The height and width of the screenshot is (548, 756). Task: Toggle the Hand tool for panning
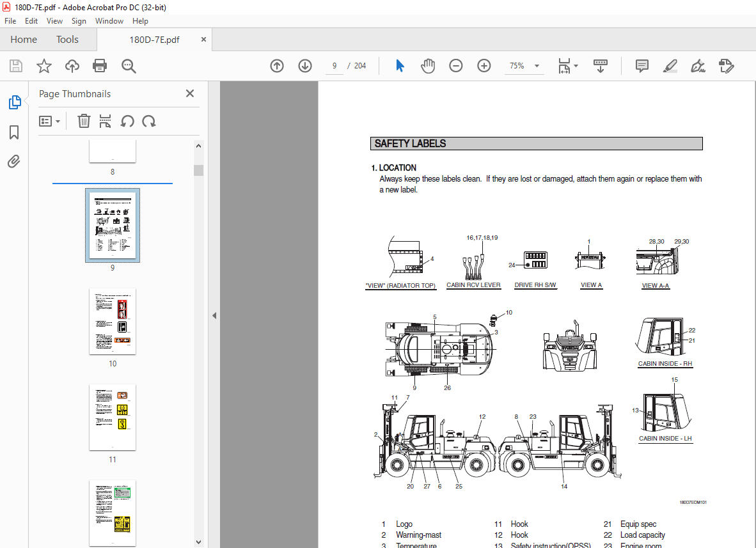(x=427, y=66)
